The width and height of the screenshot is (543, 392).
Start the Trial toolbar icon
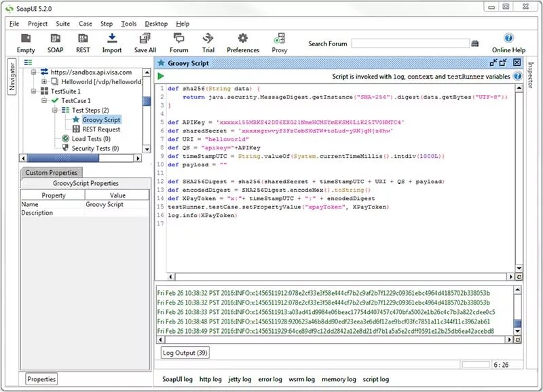point(208,43)
